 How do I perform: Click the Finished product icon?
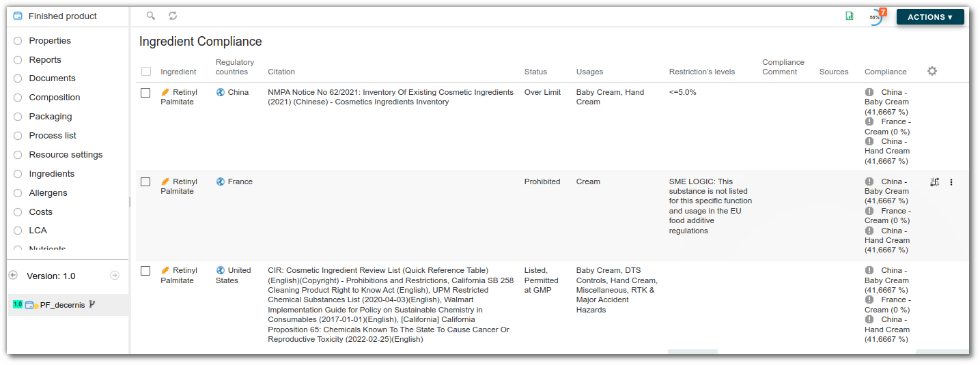pyautogui.click(x=18, y=16)
